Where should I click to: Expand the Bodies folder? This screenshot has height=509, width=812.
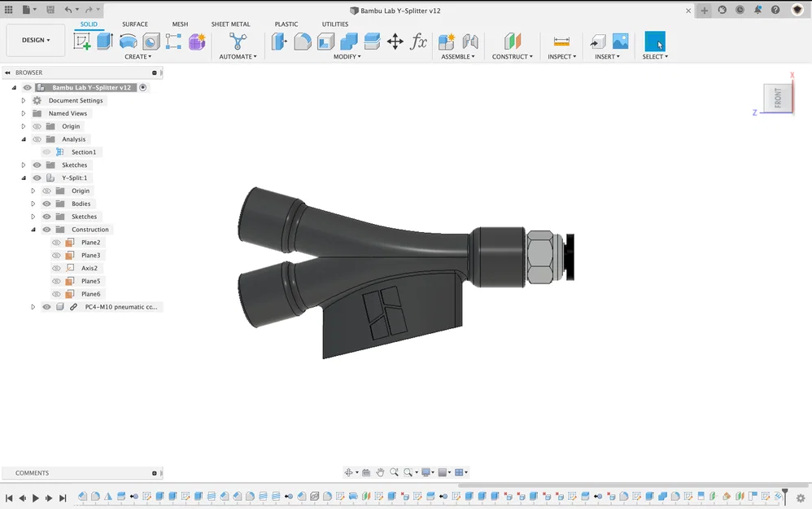tap(33, 204)
